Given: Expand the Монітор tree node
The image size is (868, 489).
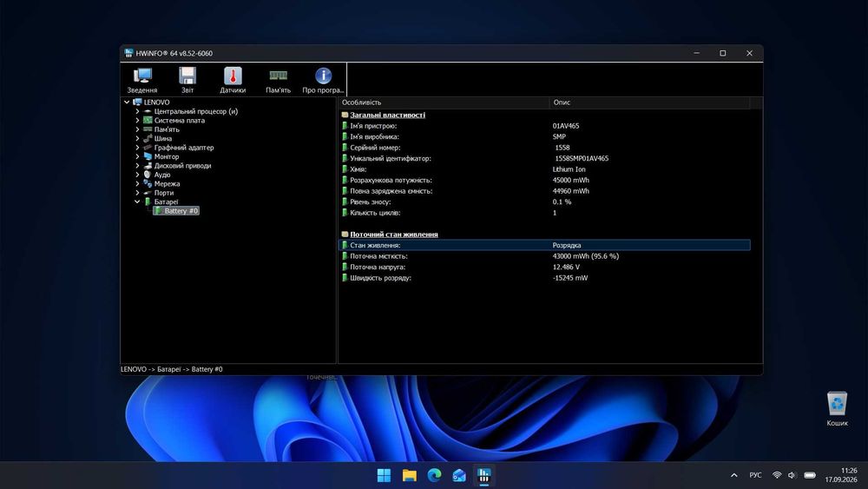Looking at the screenshot, I should point(137,156).
